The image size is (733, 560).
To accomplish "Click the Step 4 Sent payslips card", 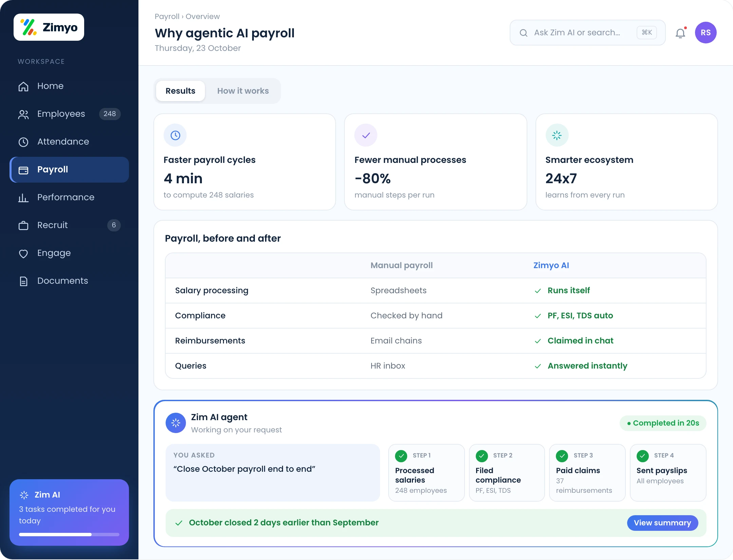I will 668,473.
